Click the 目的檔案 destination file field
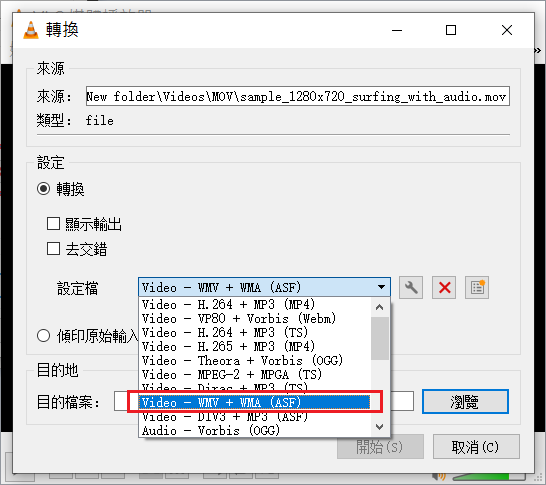 click(x=264, y=401)
